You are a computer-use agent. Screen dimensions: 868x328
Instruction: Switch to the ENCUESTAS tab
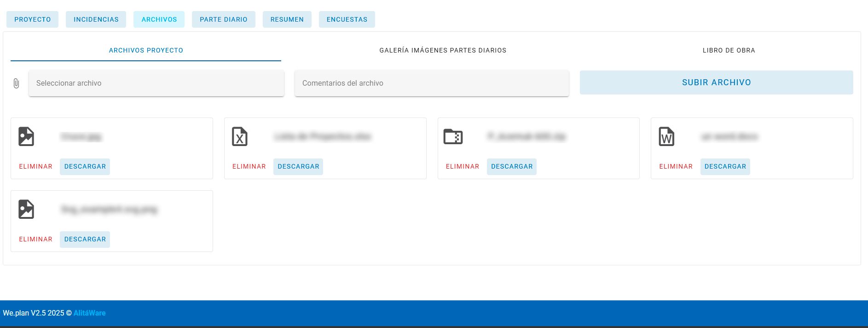[347, 19]
